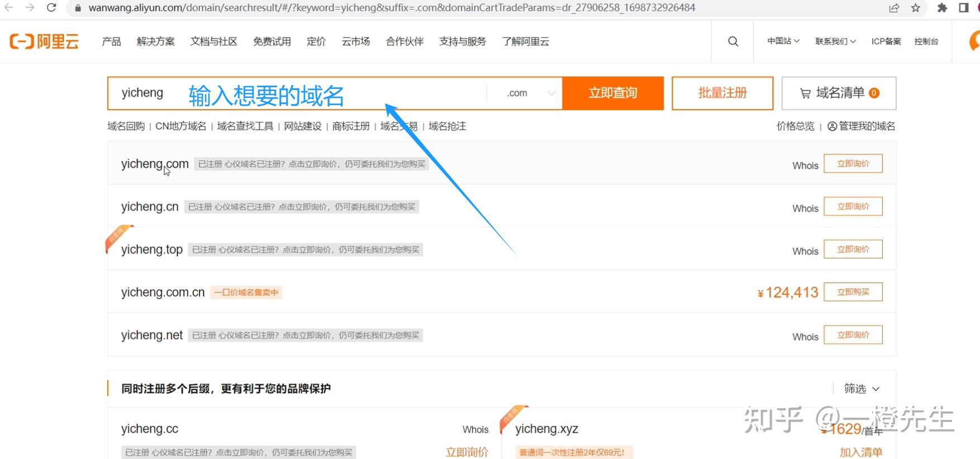Open Whois for yicheng.top
This screenshot has height=459, width=980.
805,252
